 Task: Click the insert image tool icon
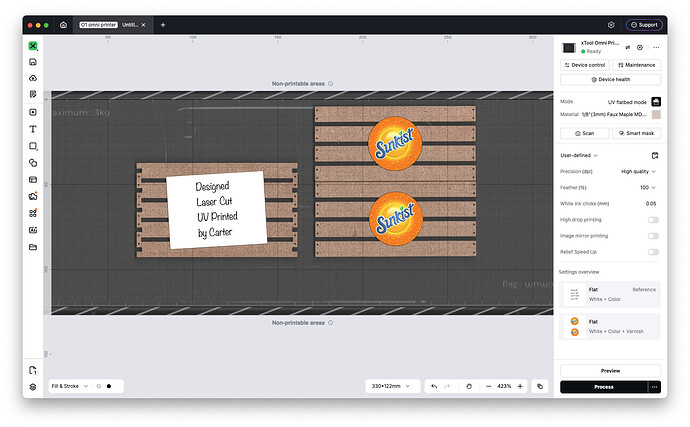tap(33, 180)
